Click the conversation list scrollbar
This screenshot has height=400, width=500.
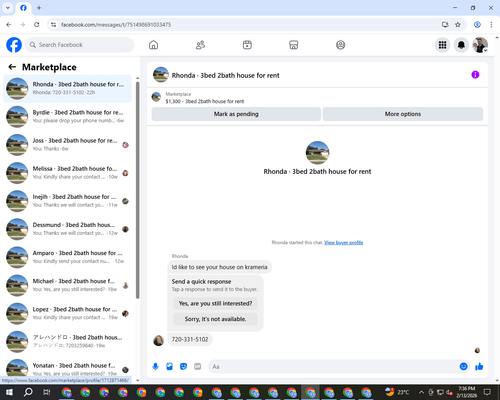(138, 190)
